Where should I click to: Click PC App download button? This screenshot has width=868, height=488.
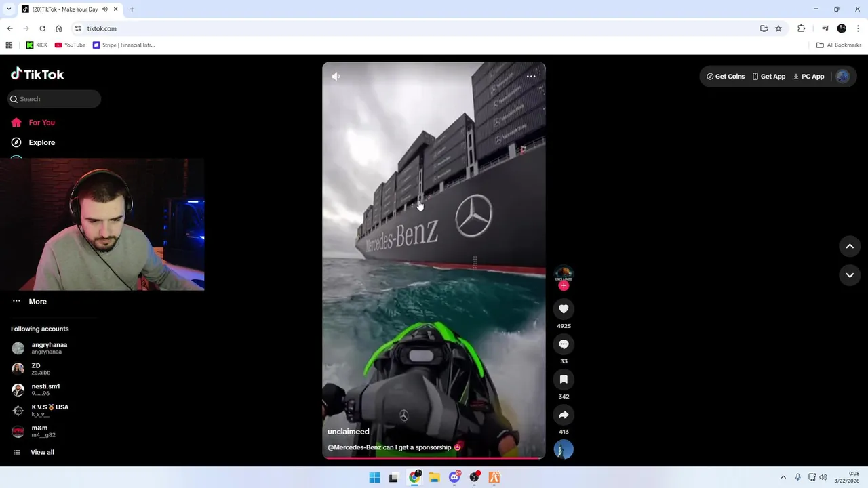click(809, 77)
